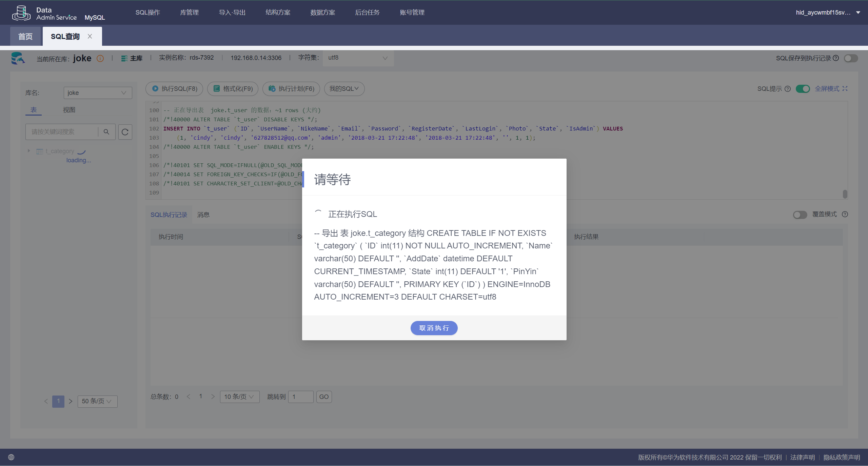868x466 pixels.
Task: Click the 执行结果 column header
Action: coord(586,237)
